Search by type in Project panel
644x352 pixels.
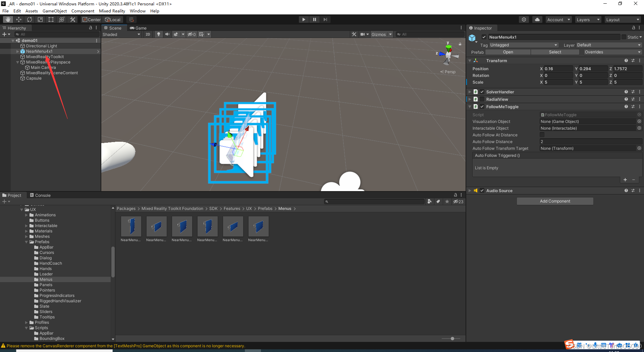point(430,202)
